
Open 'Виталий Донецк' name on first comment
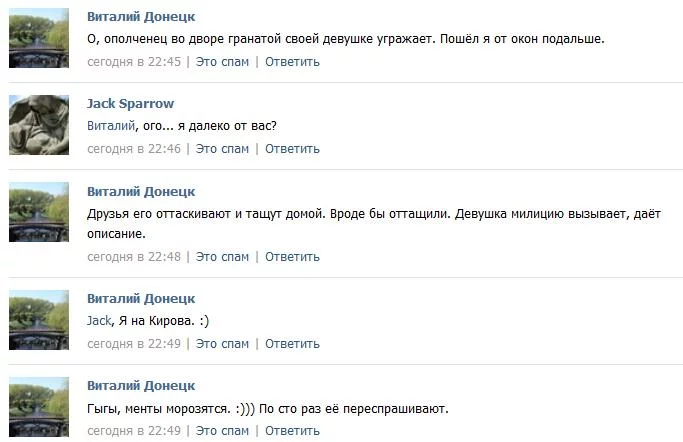point(141,17)
